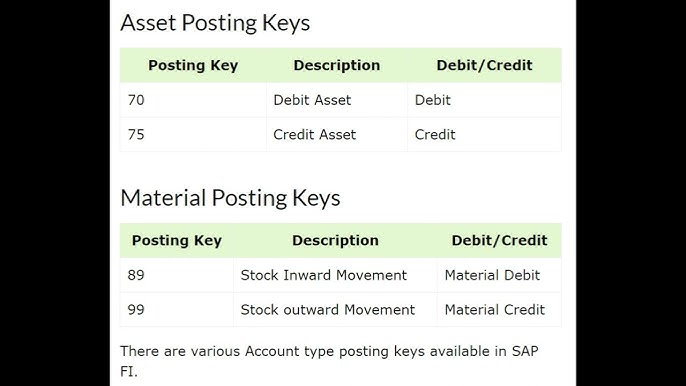Click the Debit value in row 70
Image resolution: width=686 pixels, height=386 pixels.
tap(484, 100)
